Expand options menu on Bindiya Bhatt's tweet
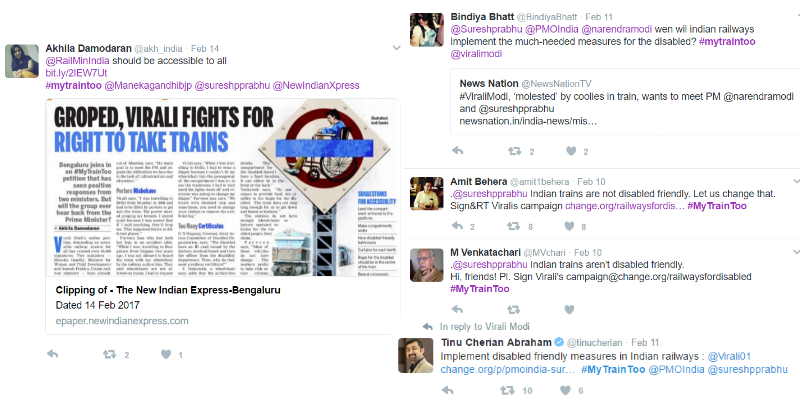 [x=797, y=16]
